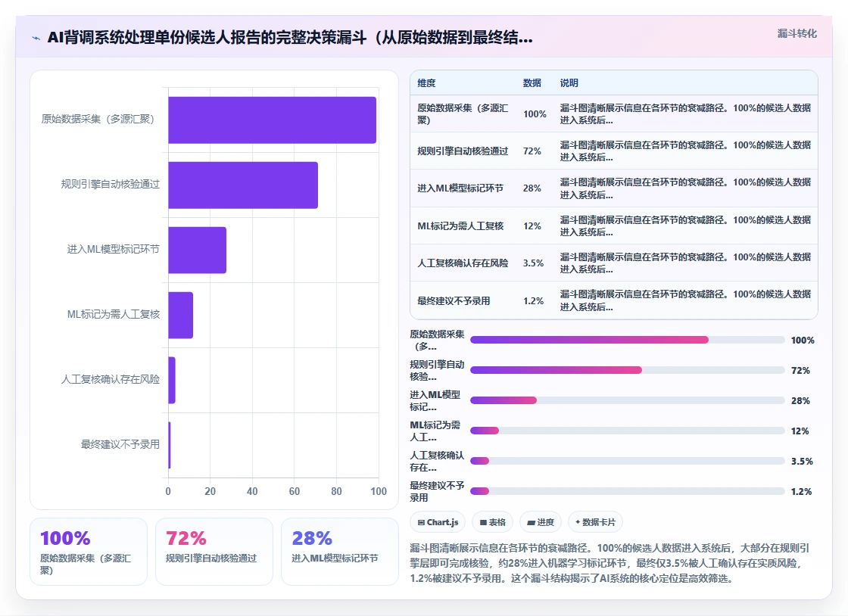The height and width of the screenshot is (616, 848).
Task: Click the 100% value in the table
Action: (535, 114)
